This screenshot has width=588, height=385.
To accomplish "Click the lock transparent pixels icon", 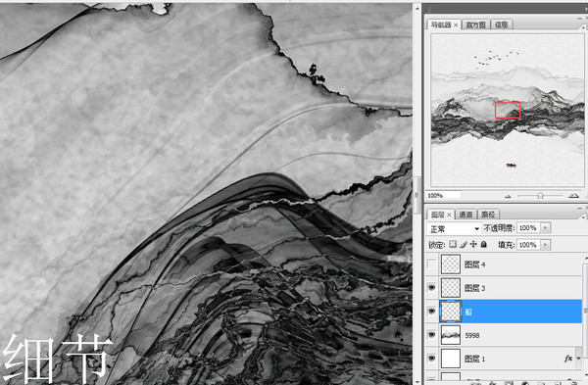I will 453,244.
